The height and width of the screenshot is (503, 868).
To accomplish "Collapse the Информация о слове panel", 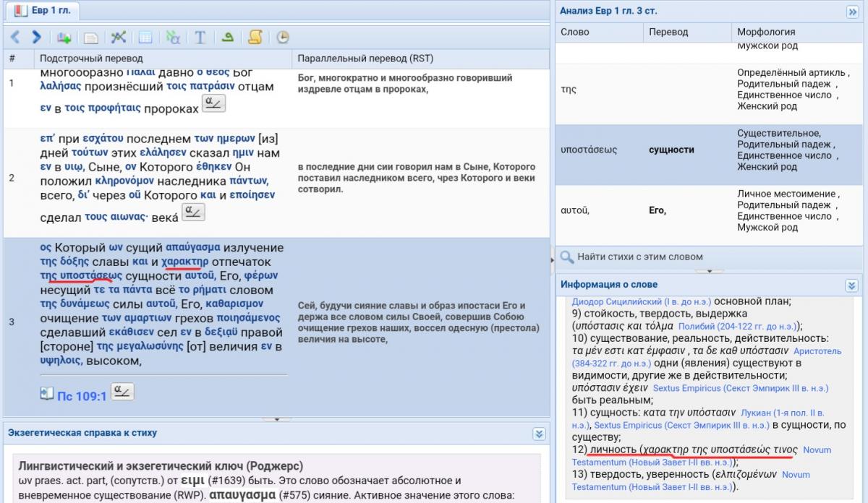I will [x=851, y=285].
